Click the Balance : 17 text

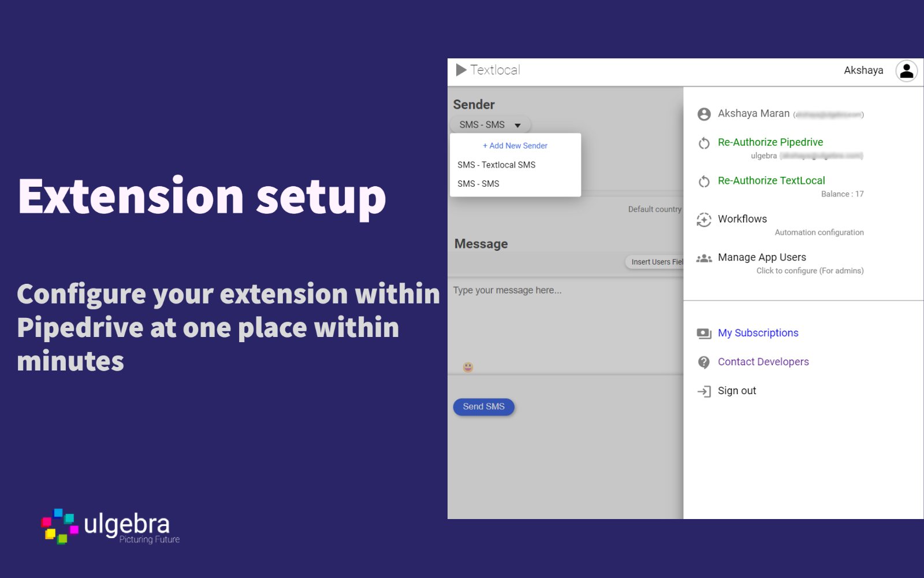click(842, 194)
